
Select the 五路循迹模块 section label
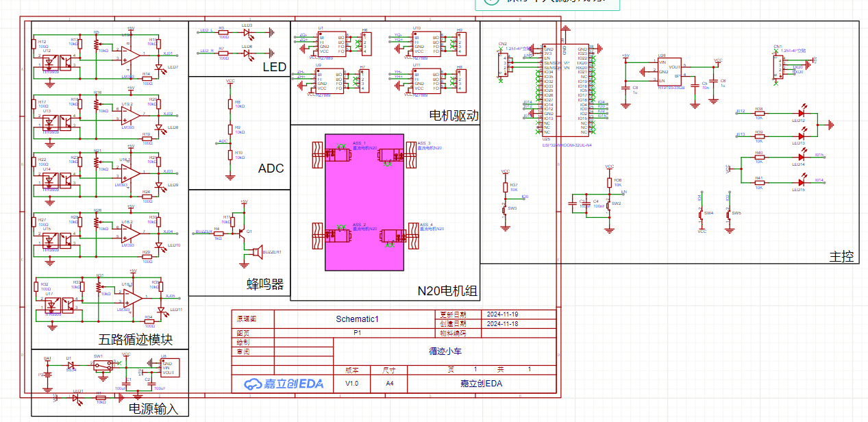135,339
